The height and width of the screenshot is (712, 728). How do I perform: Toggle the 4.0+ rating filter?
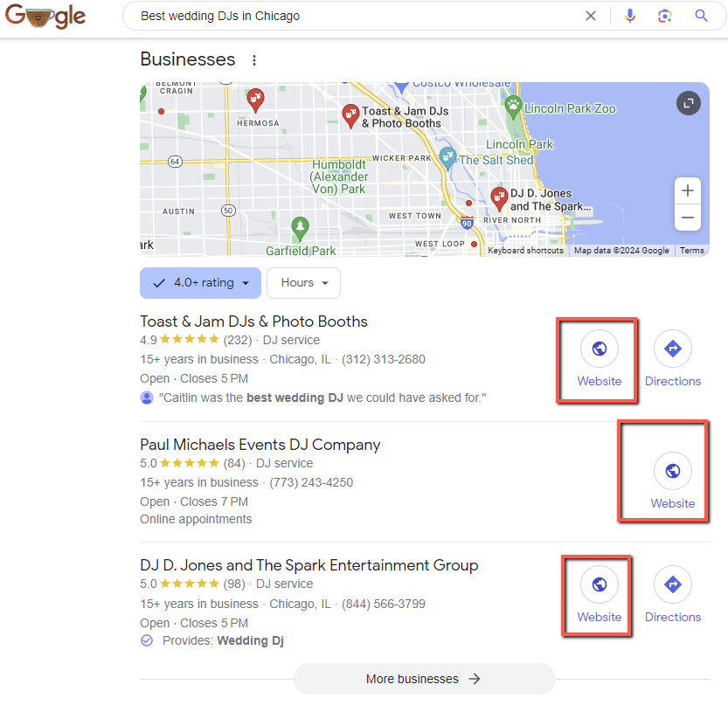click(x=201, y=283)
